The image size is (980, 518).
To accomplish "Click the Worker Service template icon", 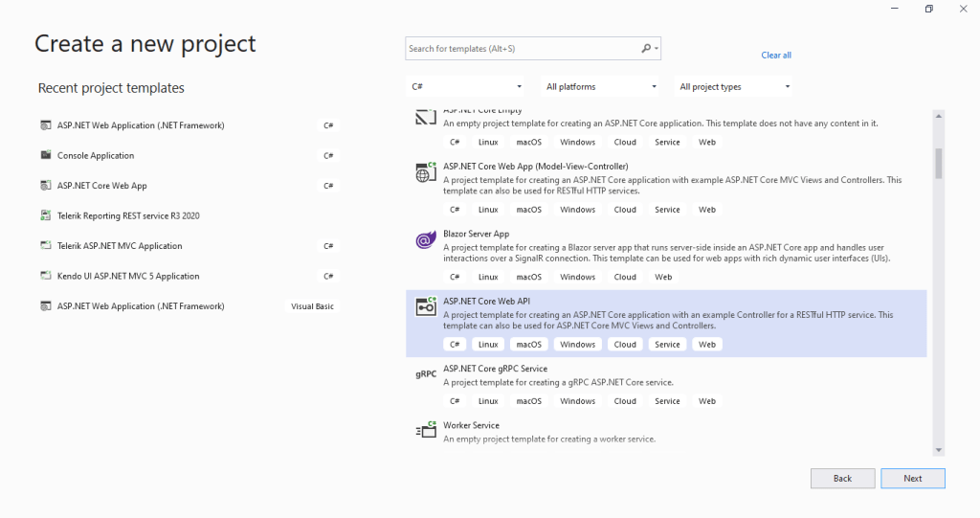I will (x=426, y=431).
